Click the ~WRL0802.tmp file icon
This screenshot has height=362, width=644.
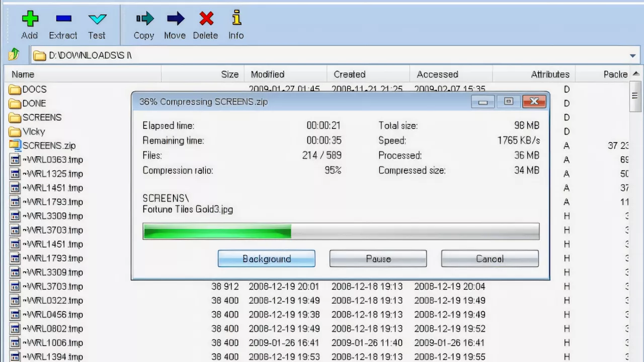(x=15, y=329)
